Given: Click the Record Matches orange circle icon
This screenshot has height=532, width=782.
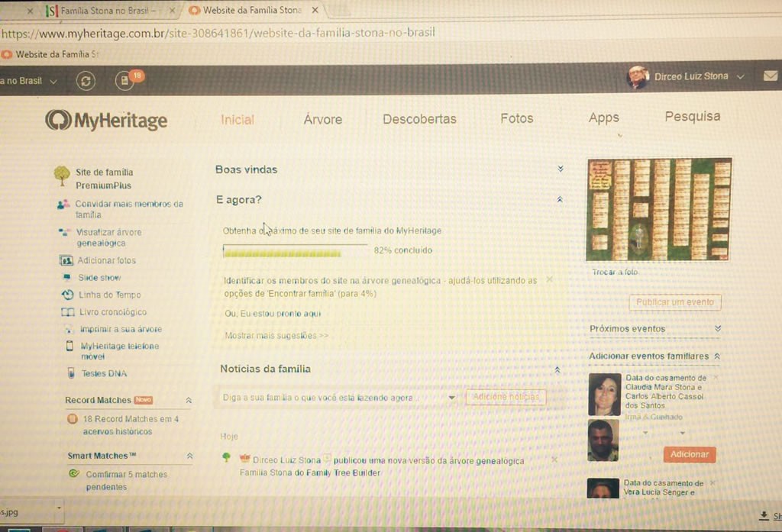Looking at the screenshot, I should 73,419.
